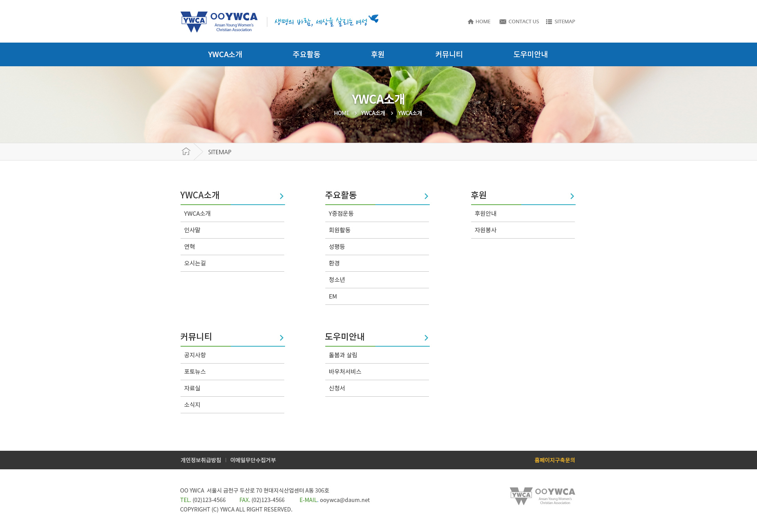Open the 도우미안내 menu in navigation bar
757x532 pixels.
tap(530, 54)
